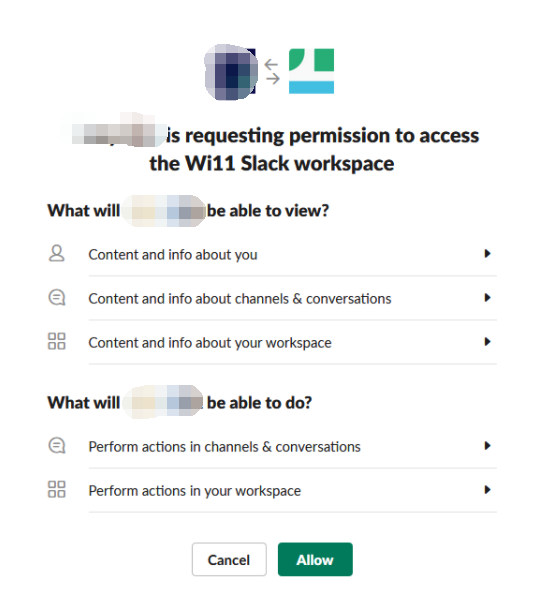The height and width of the screenshot is (614, 538).
Task: Select Perform actions in your workspace text
Action: click(x=195, y=491)
